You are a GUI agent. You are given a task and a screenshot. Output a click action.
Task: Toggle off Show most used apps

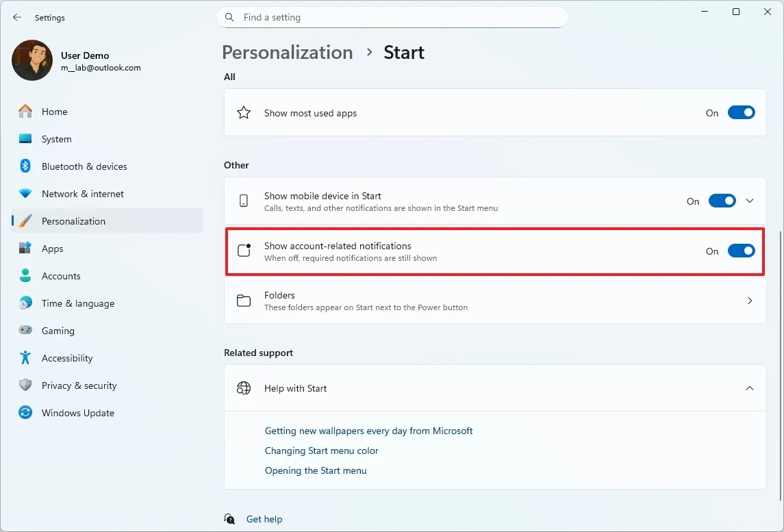click(x=742, y=112)
